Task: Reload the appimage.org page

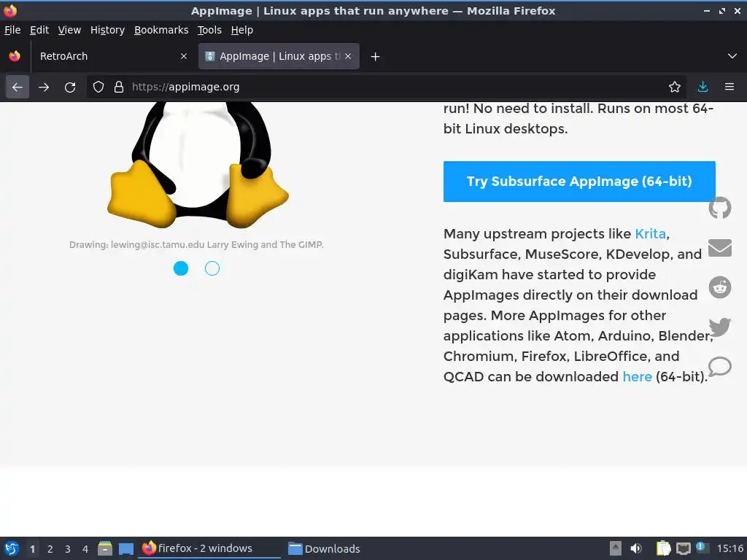Action: (x=70, y=87)
